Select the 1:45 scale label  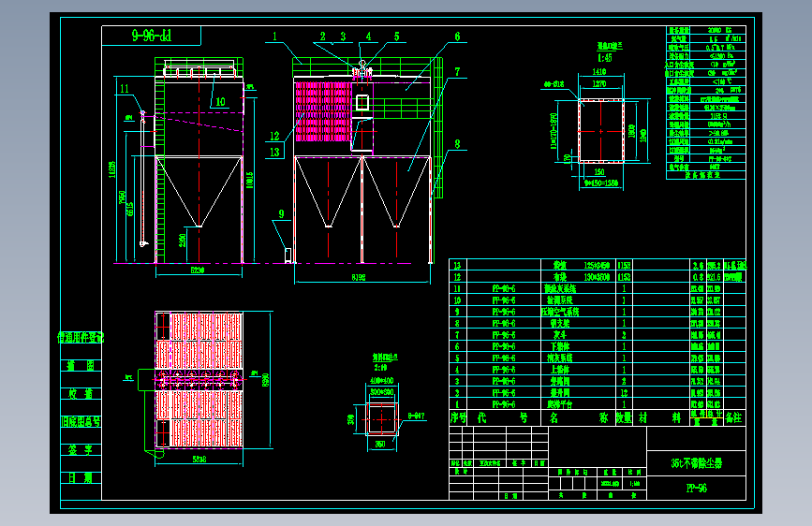click(x=604, y=58)
